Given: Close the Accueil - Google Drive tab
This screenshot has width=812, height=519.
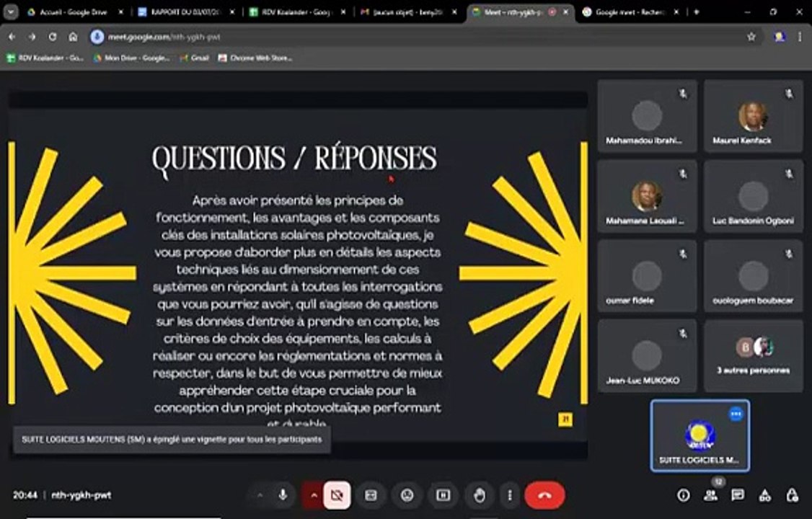Looking at the screenshot, I should click(x=120, y=12).
